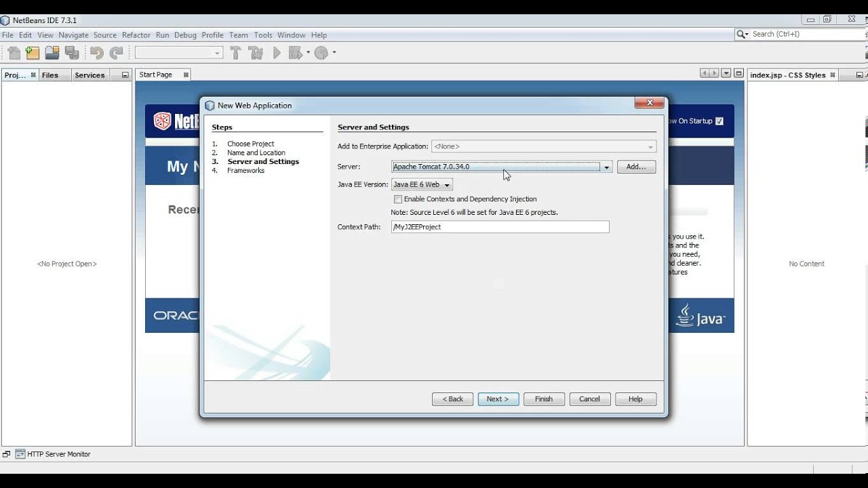Click the HTTP Server Monitor icon
Viewport: 868px width, 488px height.
coord(20,454)
